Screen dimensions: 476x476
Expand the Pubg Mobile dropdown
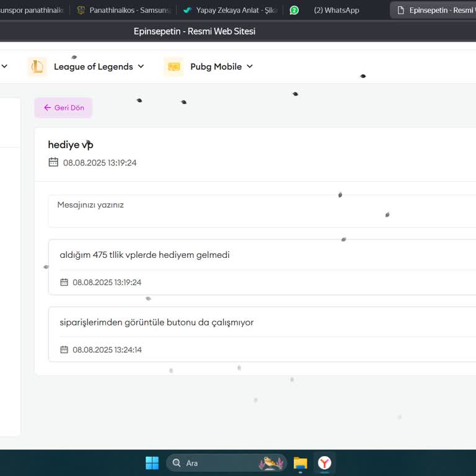click(x=250, y=67)
